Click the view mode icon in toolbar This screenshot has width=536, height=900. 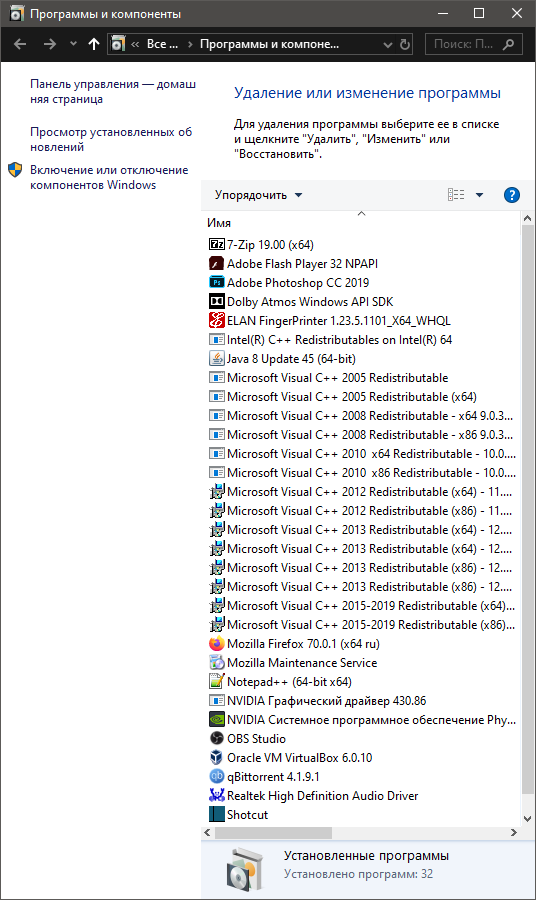456,195
